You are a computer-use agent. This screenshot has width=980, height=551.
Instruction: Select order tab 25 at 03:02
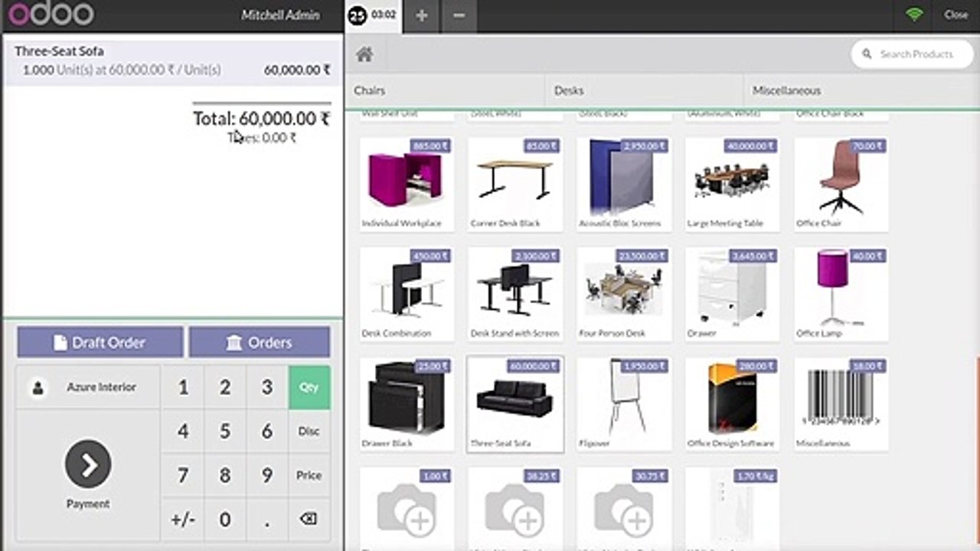click(373, 15)
